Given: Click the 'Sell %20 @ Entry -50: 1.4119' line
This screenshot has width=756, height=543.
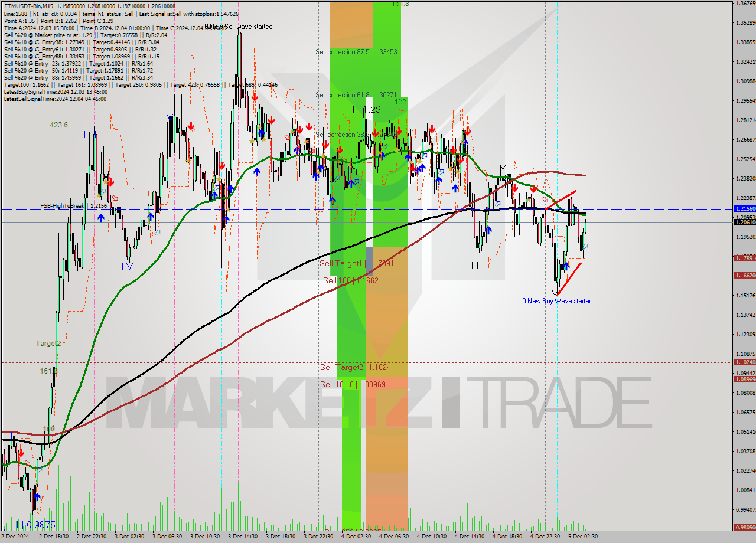Looking at the screenshot, I should point(78,70).
